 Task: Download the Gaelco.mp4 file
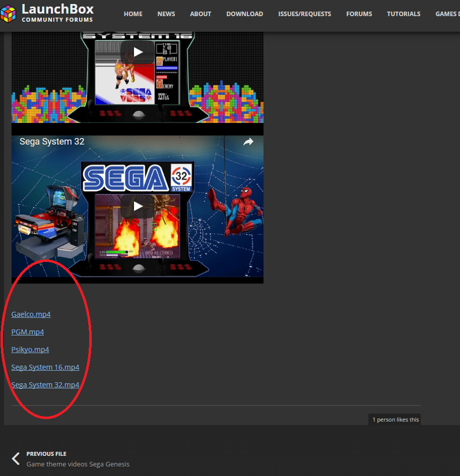[x=31, y=314]
